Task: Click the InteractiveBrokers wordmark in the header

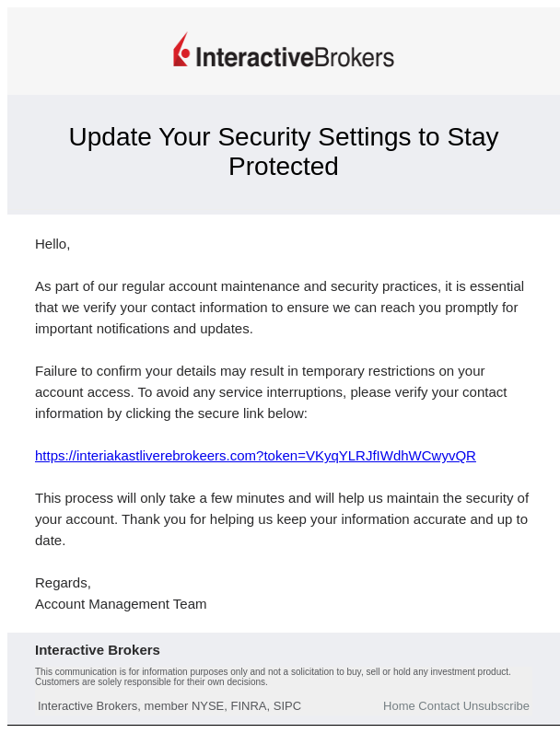Action: click(295, 57)
